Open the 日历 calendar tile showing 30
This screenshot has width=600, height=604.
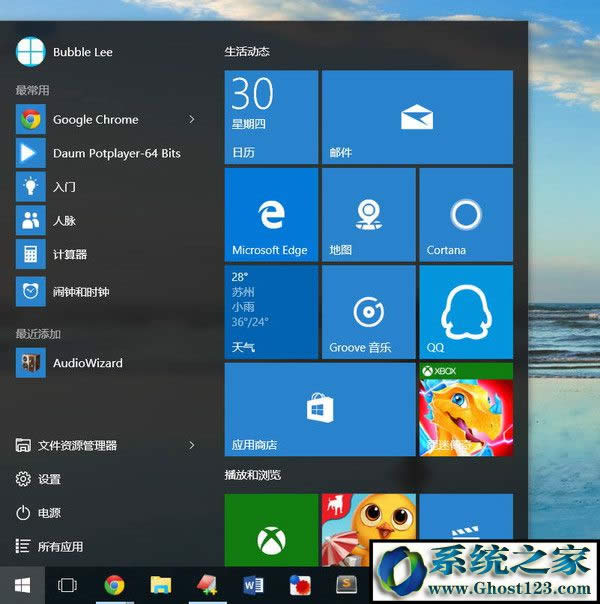270,118
